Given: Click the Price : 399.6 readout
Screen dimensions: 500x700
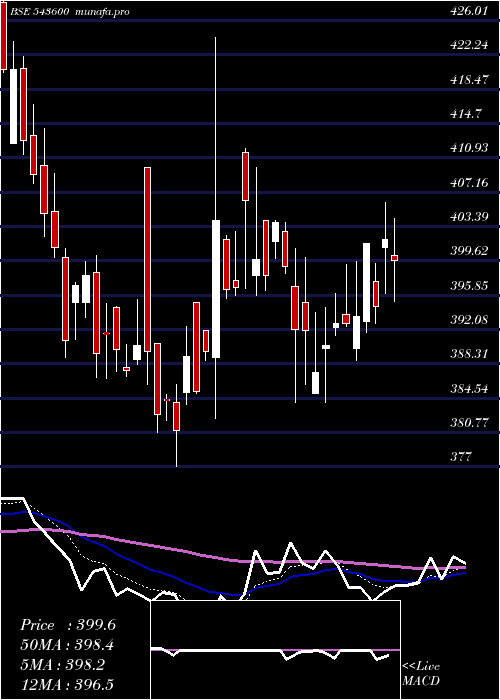Looking at the screenshot, I should tap(68, 625).
